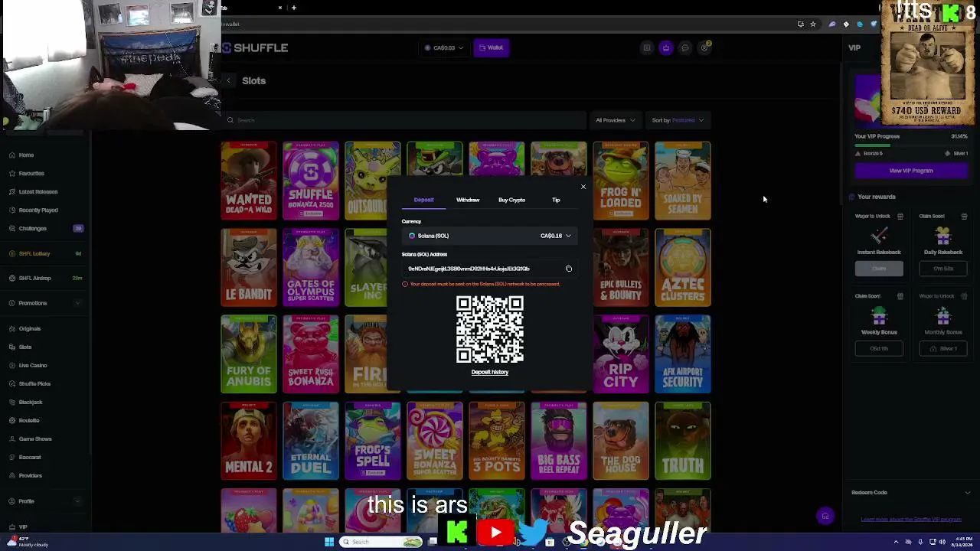Open Blackjack icon in sidebar
Image resolution: width=980 pixels, height=551 pixels.
pyautogui.click(x=12, y=403)
